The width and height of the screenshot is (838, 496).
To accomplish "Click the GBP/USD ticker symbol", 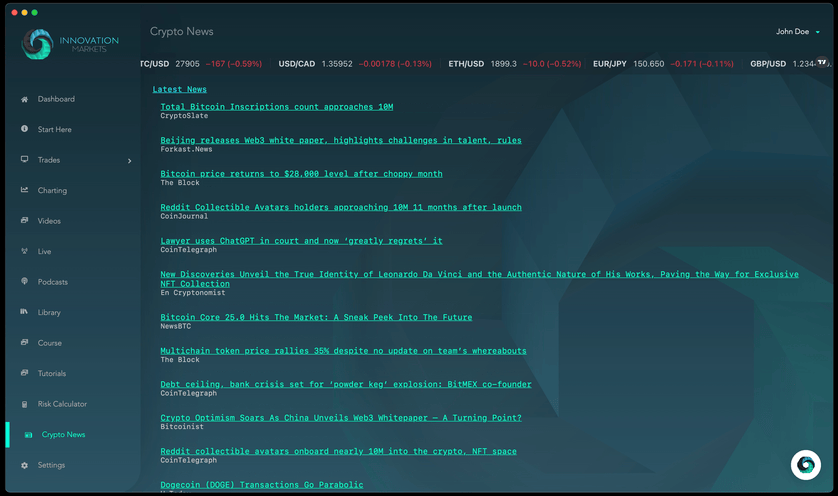I will 768,64.
